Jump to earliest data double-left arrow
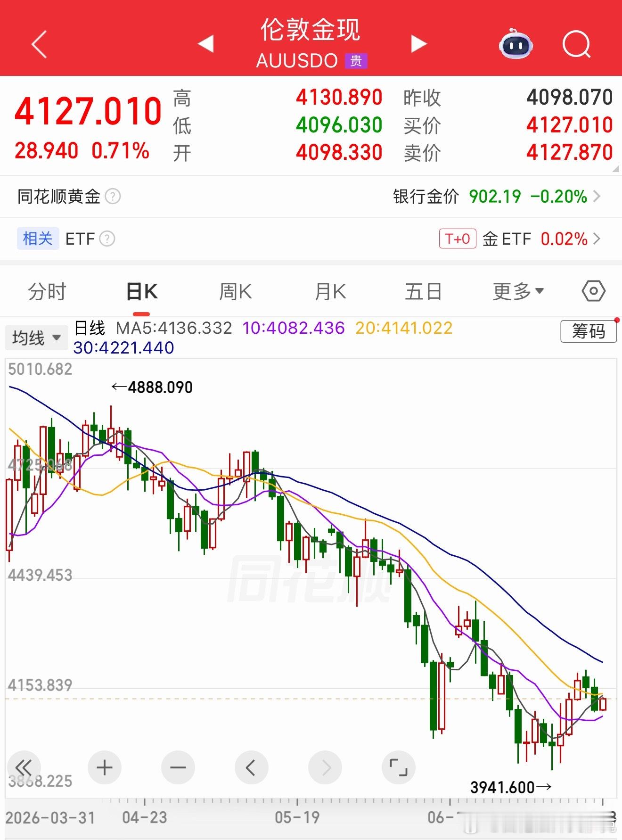622x840 pixels. click(x=24, y=767)
